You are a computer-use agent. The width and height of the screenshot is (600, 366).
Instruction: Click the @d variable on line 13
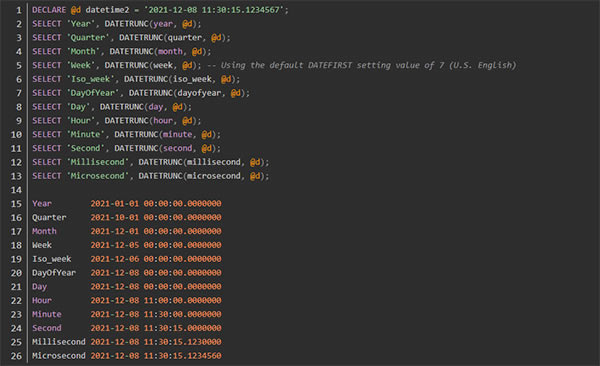click(x=255, y=176)
